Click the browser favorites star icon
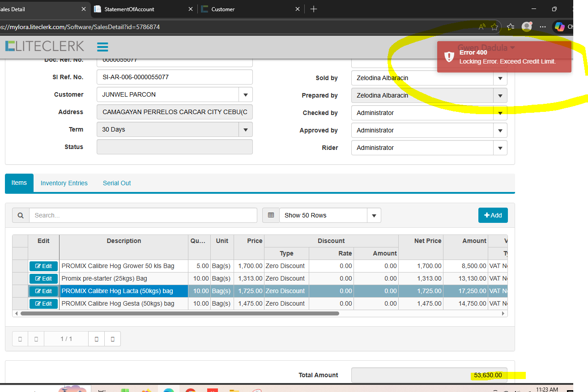 494,27
